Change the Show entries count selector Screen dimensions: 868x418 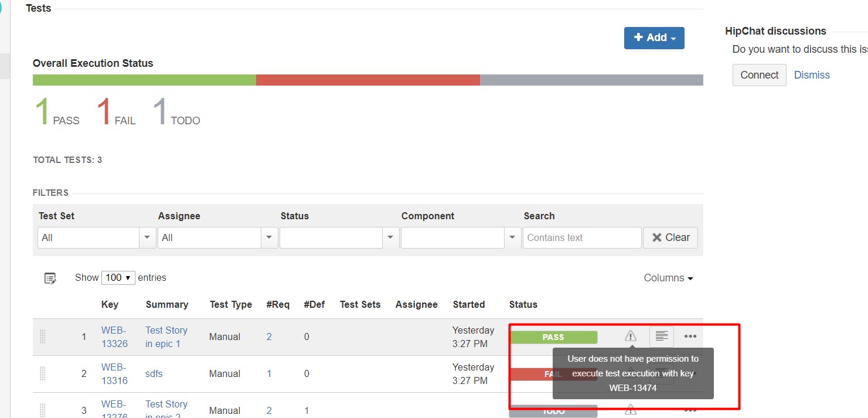click(118, 277)
